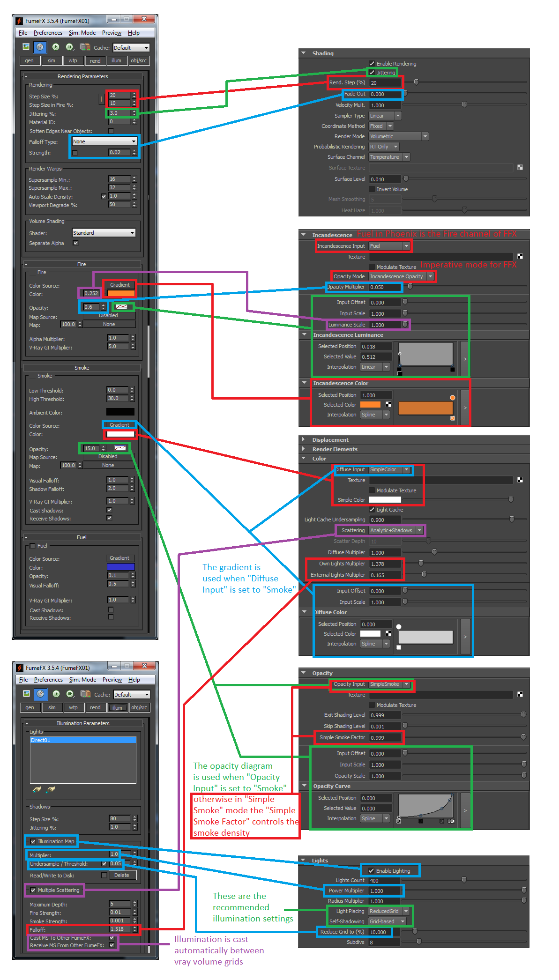Open the Smoke opacity curve button
Image resolution: width=559 pixels, height=980 pixels.
[120, 448]
